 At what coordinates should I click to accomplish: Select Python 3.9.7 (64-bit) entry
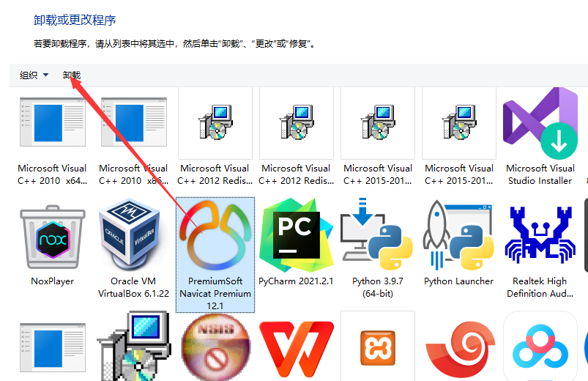pos(378,249)
